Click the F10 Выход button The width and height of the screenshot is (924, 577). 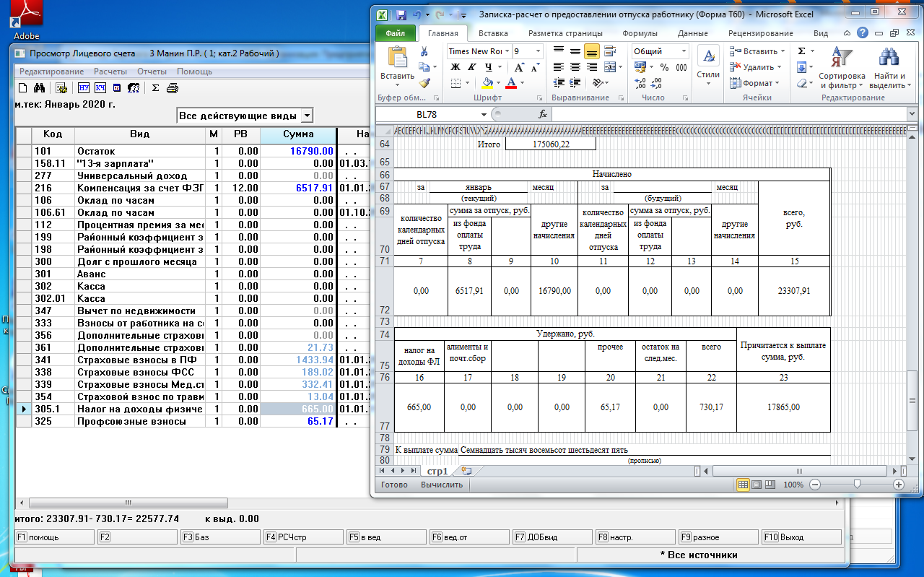pos(802,537)
